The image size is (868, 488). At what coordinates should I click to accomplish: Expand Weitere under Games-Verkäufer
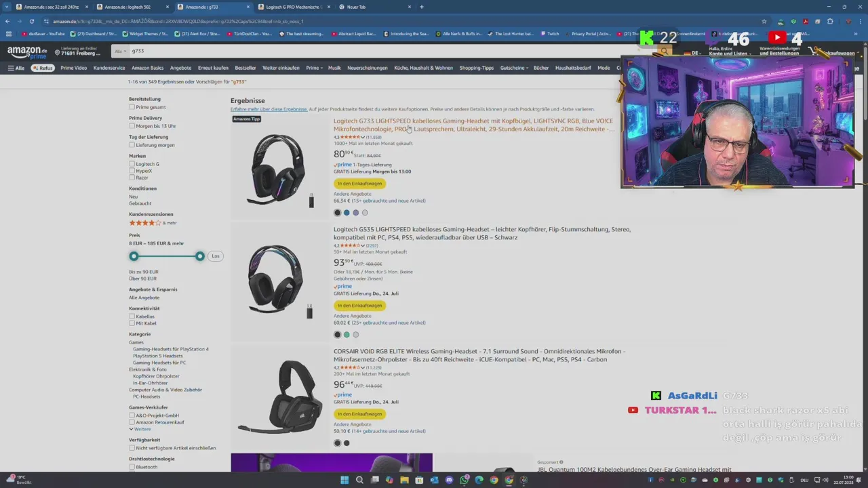coord(140,429)
